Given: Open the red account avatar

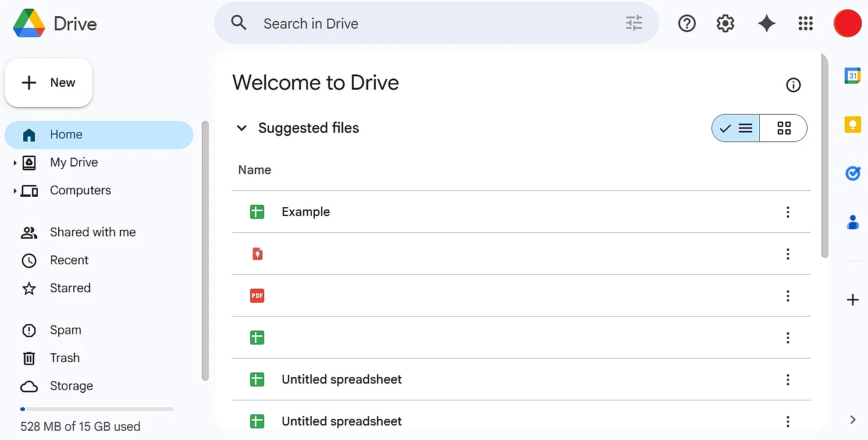Looking at the screenshot, I should tap(847, 24).
